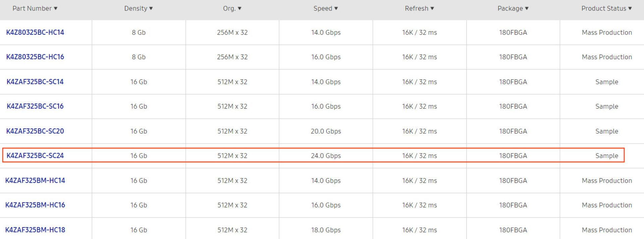The image size is (644, 239).
Task: Filter by Product Status header
Action: pyautogui.click(x=606, y=8)
